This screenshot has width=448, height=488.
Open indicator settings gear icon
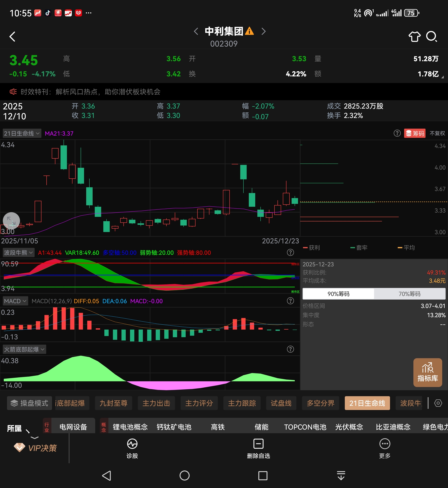point(438,403)
